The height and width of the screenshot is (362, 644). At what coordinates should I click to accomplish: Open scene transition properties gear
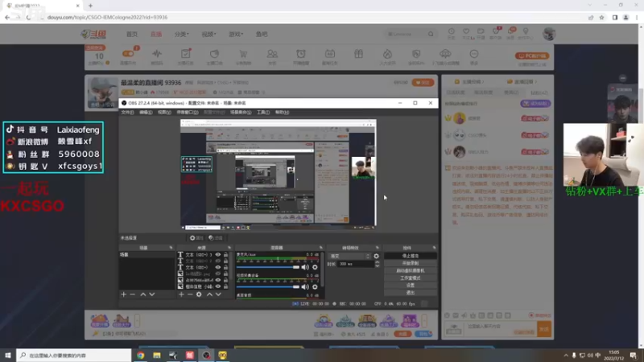376,256
